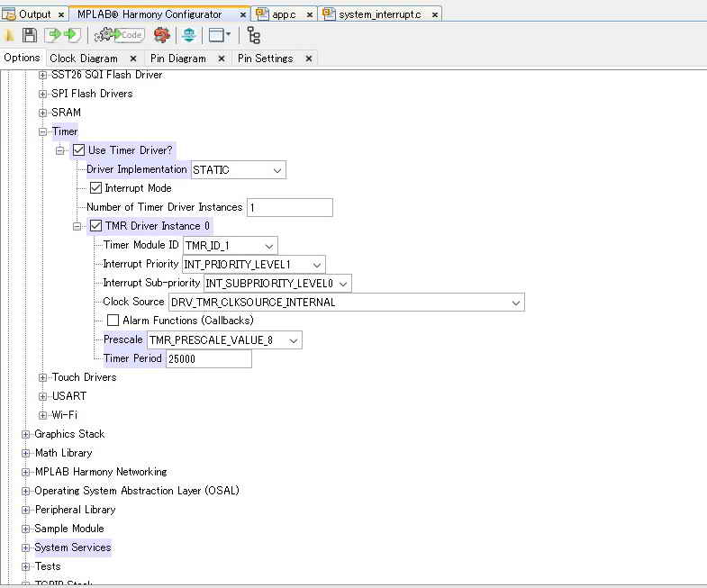
Task: Open the window layout dropdown icon
Action: [x=220, y=35]
